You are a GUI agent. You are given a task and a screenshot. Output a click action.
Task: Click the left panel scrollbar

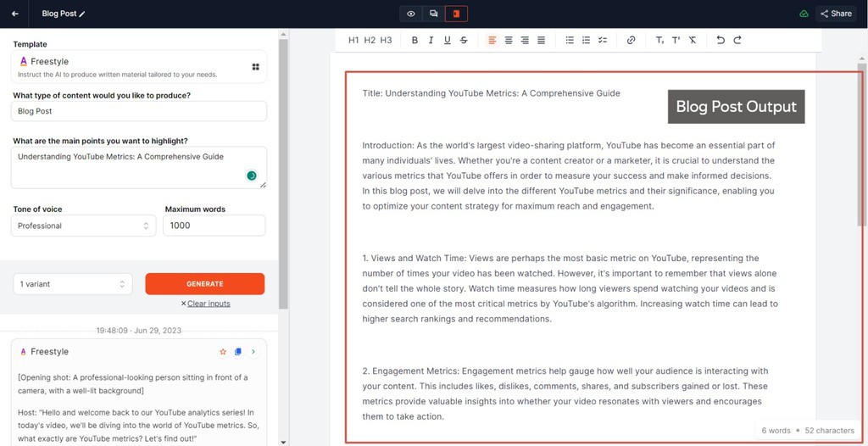283,173
